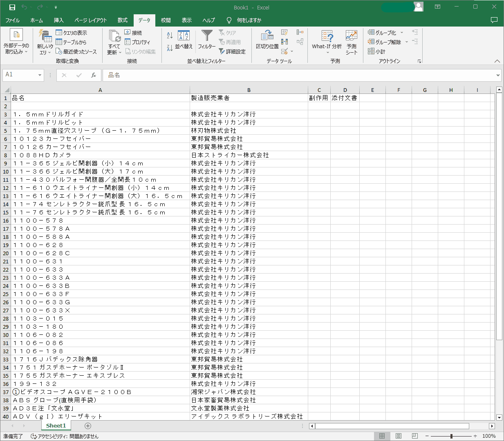Click the vertical scrollbar down arrow
The width and height of the screenshot is (504, 441).
pos(499,417)
